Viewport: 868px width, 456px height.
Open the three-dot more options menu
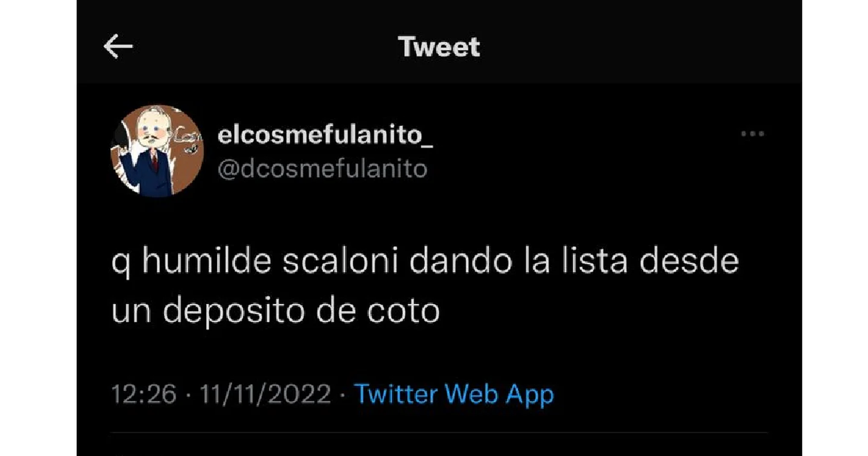[x=752, y=134]
